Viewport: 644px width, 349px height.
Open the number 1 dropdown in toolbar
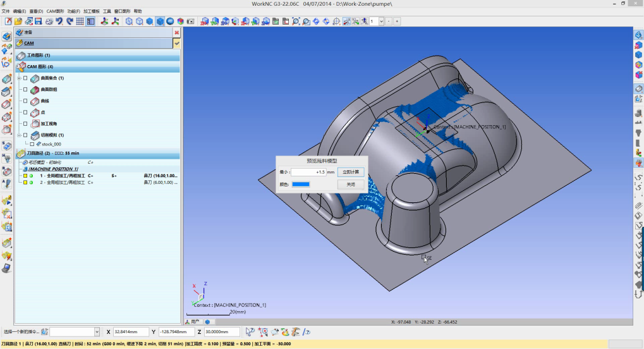(381, 21)
